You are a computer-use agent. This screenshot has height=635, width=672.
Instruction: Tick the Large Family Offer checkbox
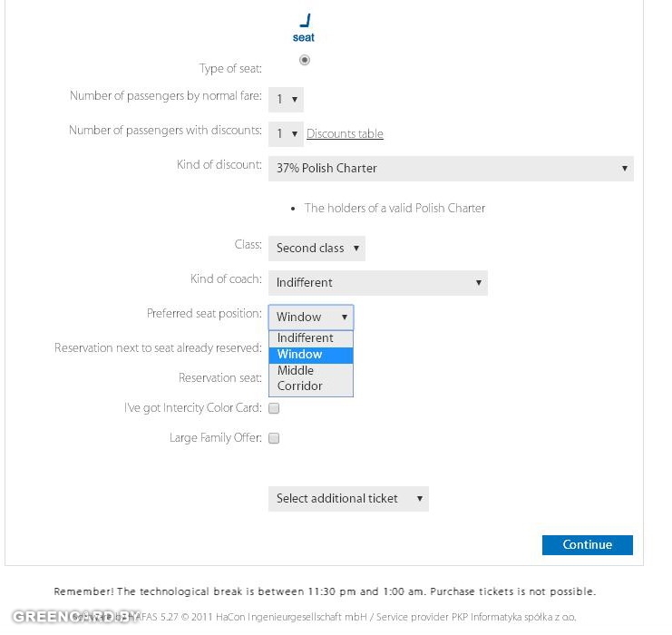point(274,438)
